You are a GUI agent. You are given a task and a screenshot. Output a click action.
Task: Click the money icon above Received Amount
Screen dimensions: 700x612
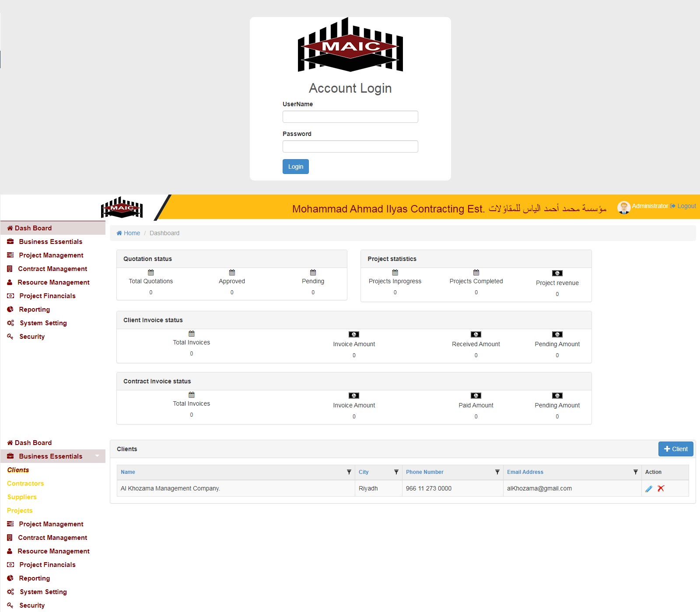coord(476,334)
